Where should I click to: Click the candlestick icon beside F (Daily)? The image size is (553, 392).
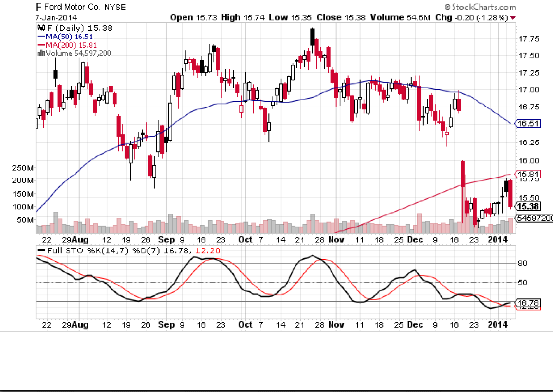41,28
